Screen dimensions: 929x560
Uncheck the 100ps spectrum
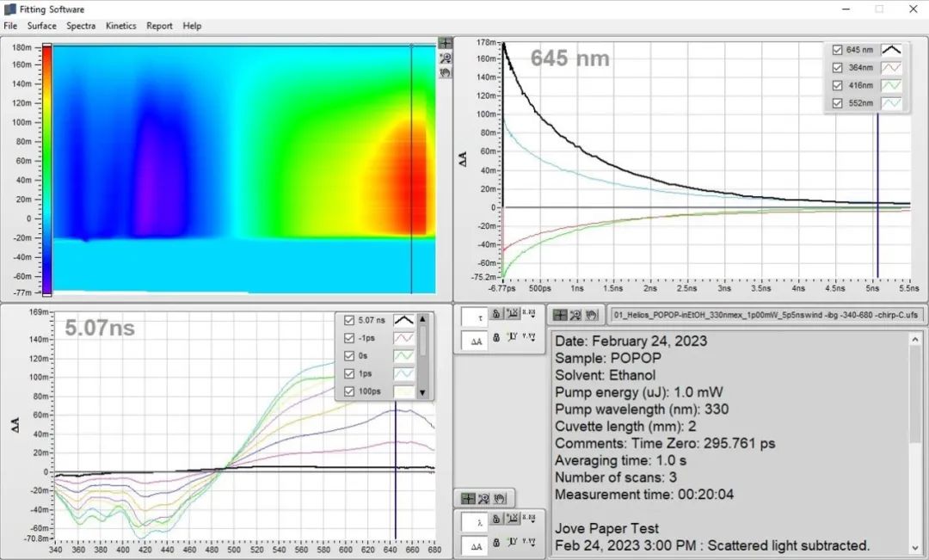(349, 391)
